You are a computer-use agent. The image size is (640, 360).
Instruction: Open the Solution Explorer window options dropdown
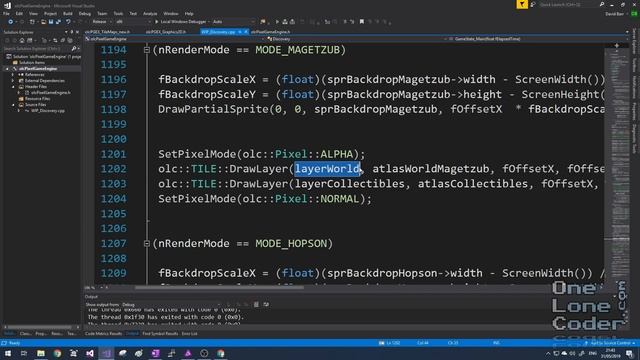[66, 32]
